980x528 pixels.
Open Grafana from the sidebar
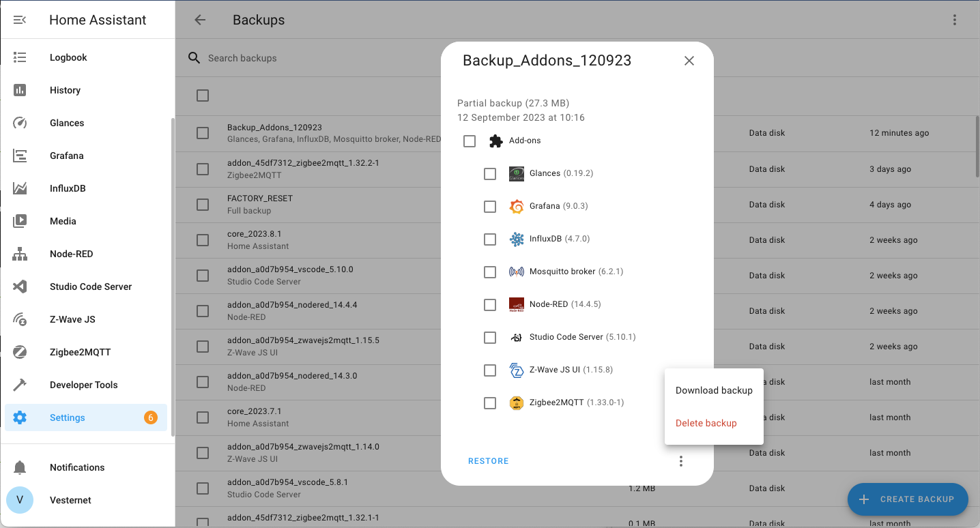86,156
